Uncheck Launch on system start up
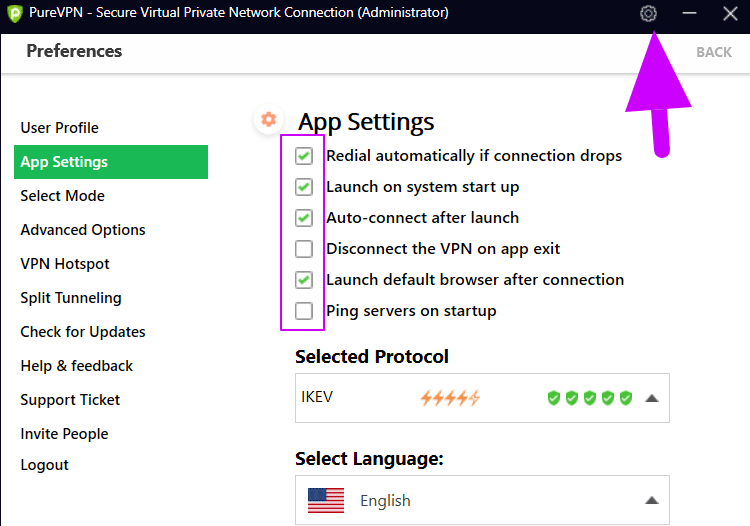This screenshot has width=750, height=526. tap(304, 187)
